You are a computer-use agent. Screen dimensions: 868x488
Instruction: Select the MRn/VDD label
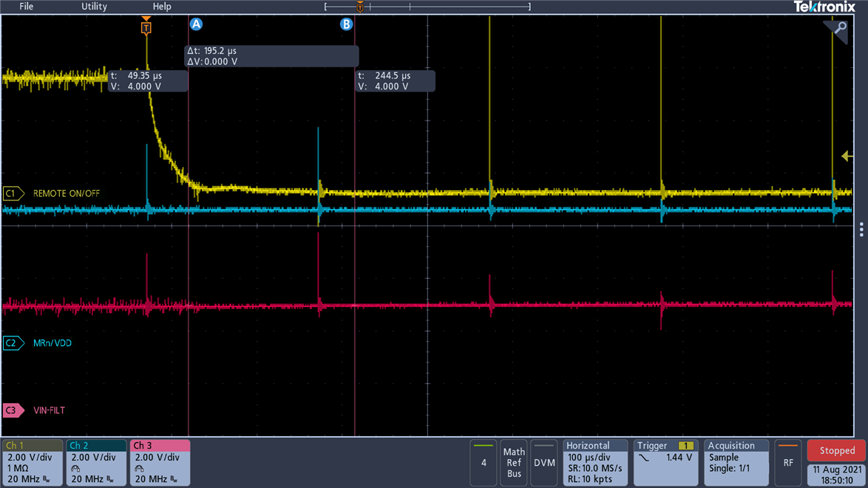pyautogui.click(x=52, y=343)
